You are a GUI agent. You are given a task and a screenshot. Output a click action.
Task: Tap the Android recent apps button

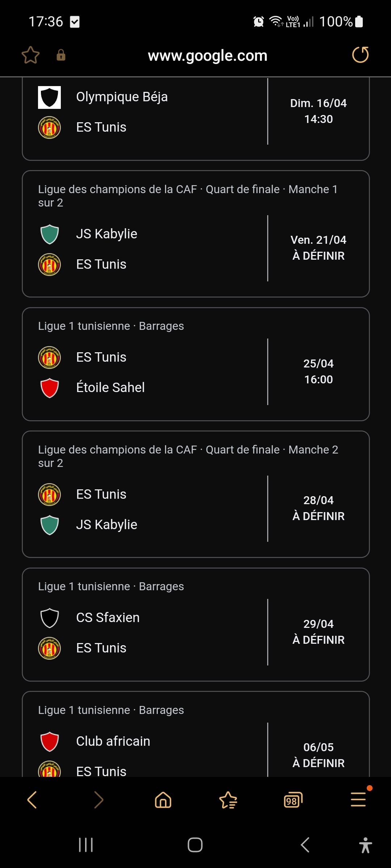coord(86,845)
